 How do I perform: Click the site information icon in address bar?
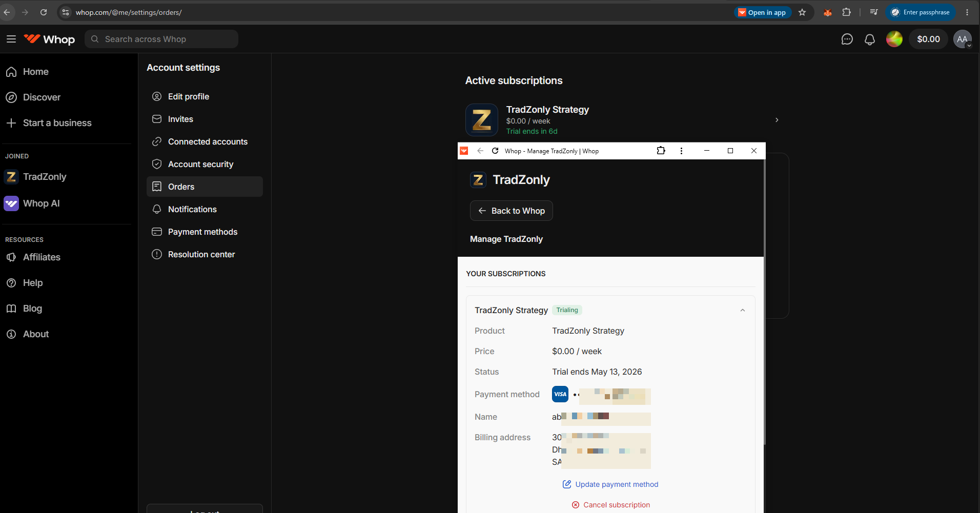pyautogui.click(x=65, y=12)
